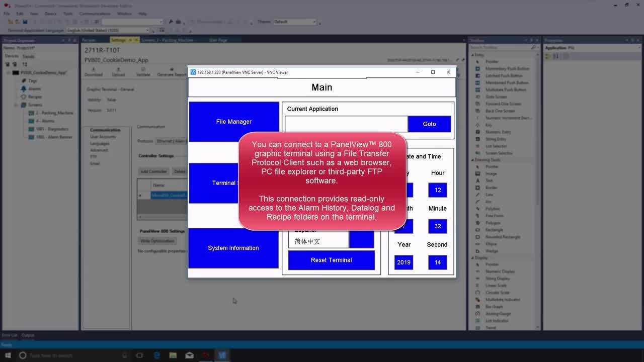Pick Momentary Push Button from Toolbox
Viewport: 644px width, 362px height.
[507, 68]
